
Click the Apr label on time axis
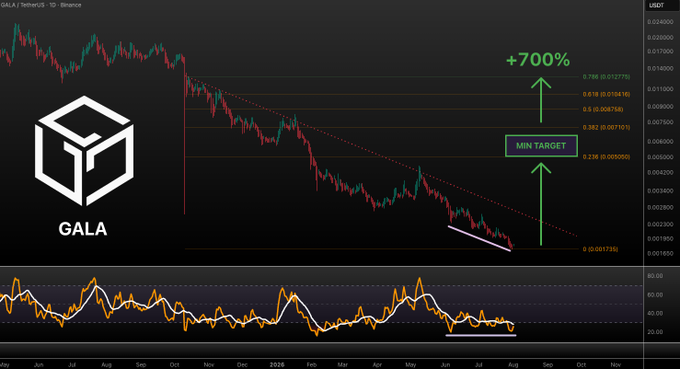[377, 365]
